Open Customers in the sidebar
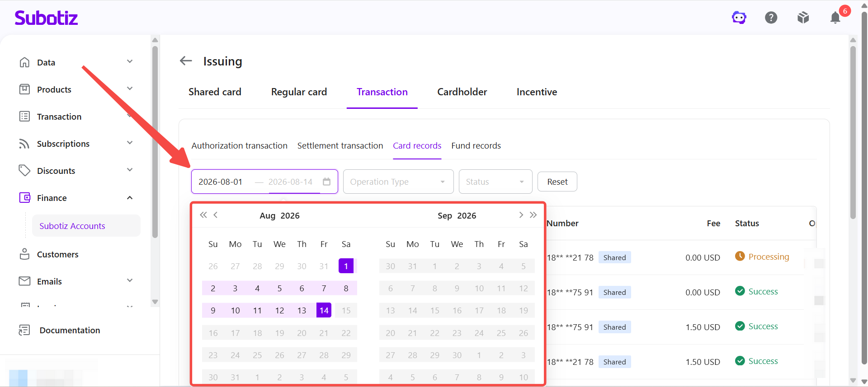 point(57,254)
